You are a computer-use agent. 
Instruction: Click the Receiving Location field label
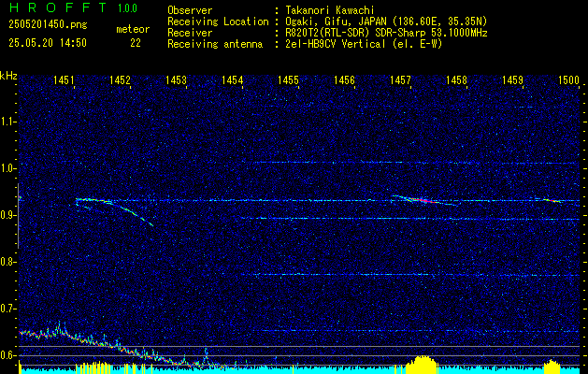point(218,22)
